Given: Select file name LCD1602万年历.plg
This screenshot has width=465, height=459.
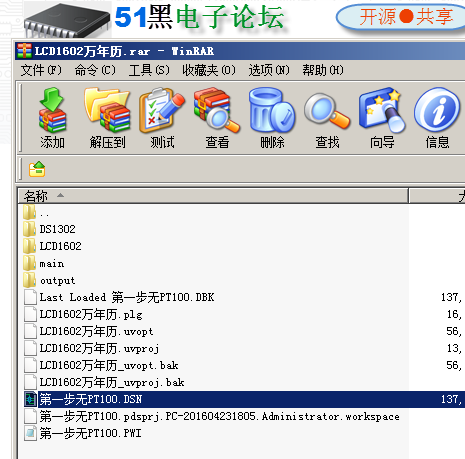Looking at the screenshot, I should [91, 314].
